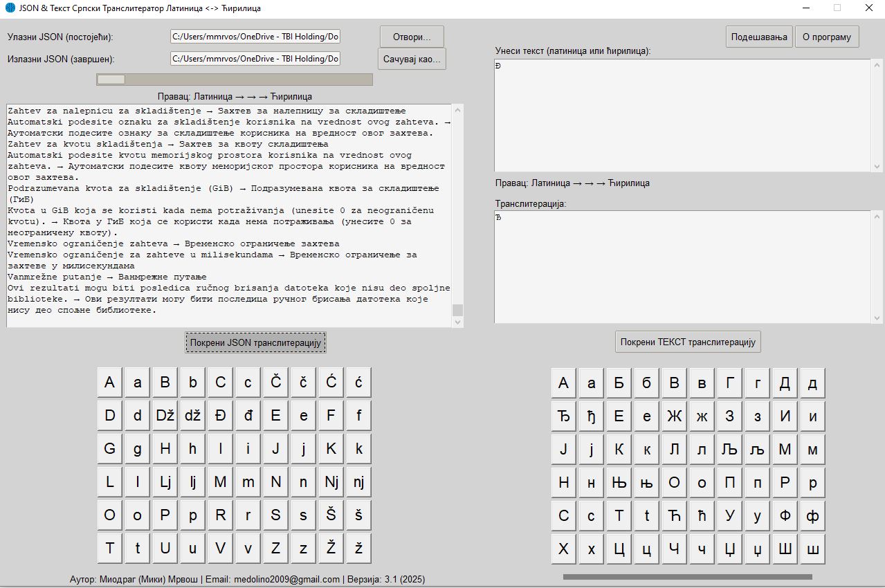Click the transliteration progress bar
The height and width of the screenshot is (588, 885).
(235, 79)
